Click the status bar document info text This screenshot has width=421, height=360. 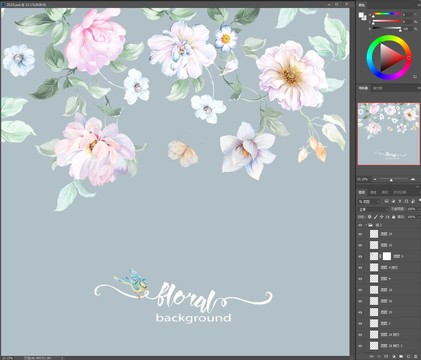[x=37, y=358]
